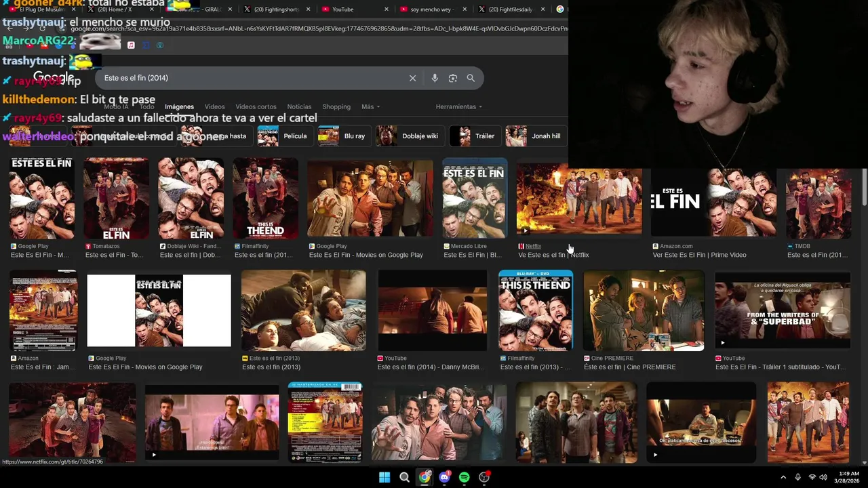Open Windows taskbar search
Viewport: 868px width, 488px height.
(404, 477)
